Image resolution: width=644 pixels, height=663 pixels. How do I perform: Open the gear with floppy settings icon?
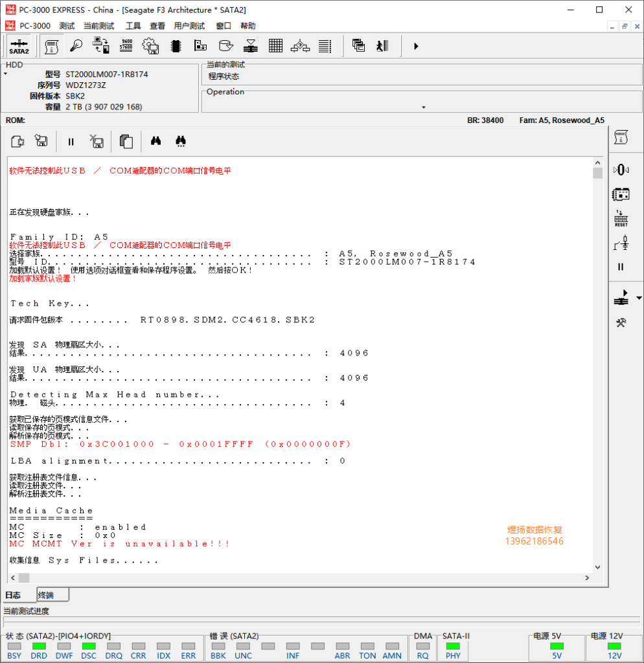[x=150, y=46]
